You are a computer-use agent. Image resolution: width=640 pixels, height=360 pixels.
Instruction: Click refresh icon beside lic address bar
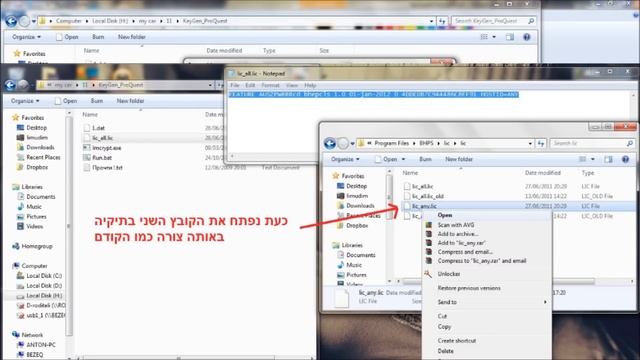(x=541, y=143)
